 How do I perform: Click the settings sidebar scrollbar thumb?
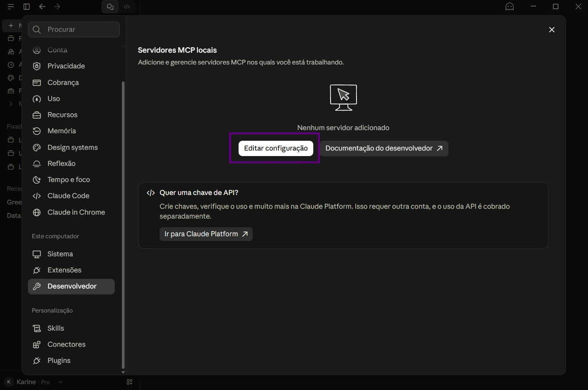click(x=123, y=225)
